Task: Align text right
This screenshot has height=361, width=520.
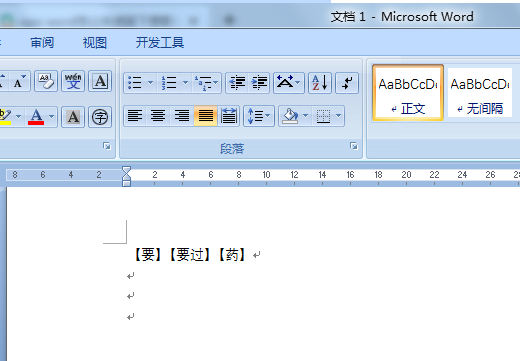Action: pyautogui.click(x=182, y=116)
